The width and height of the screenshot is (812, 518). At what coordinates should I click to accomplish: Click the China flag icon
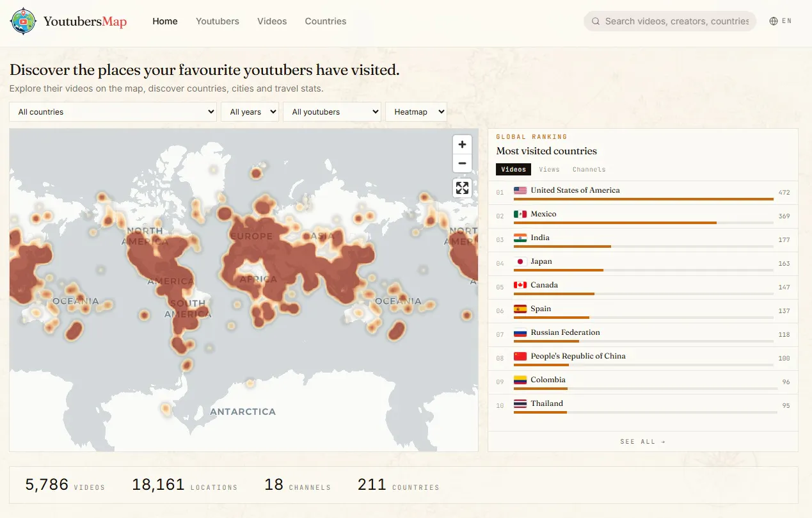pyautogui.click(x=520, y=356)
